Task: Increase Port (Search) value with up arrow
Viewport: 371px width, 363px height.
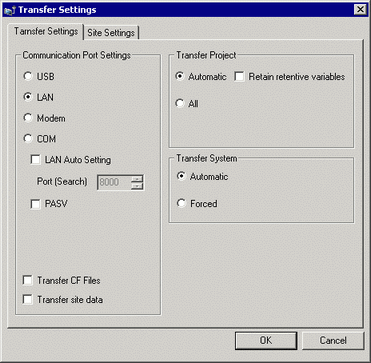Action: coord(137,179)
